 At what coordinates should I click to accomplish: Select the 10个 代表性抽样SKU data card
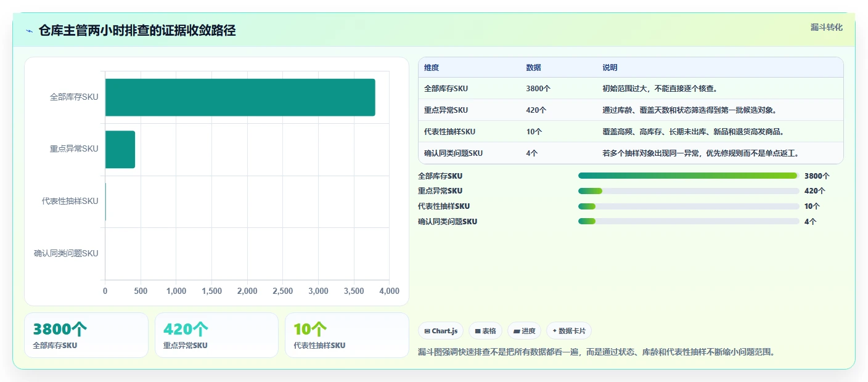(347, 335)
